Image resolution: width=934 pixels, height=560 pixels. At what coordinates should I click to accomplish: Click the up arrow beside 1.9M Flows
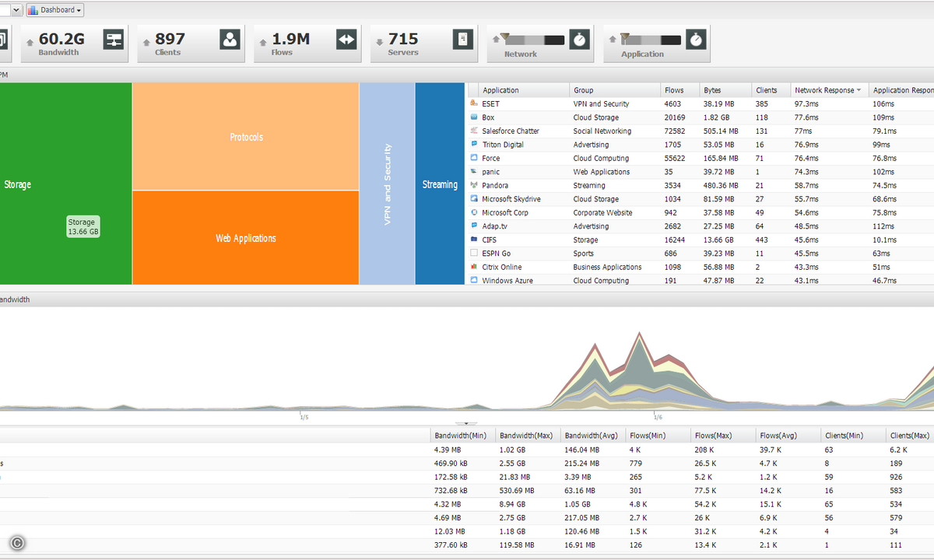263,41
